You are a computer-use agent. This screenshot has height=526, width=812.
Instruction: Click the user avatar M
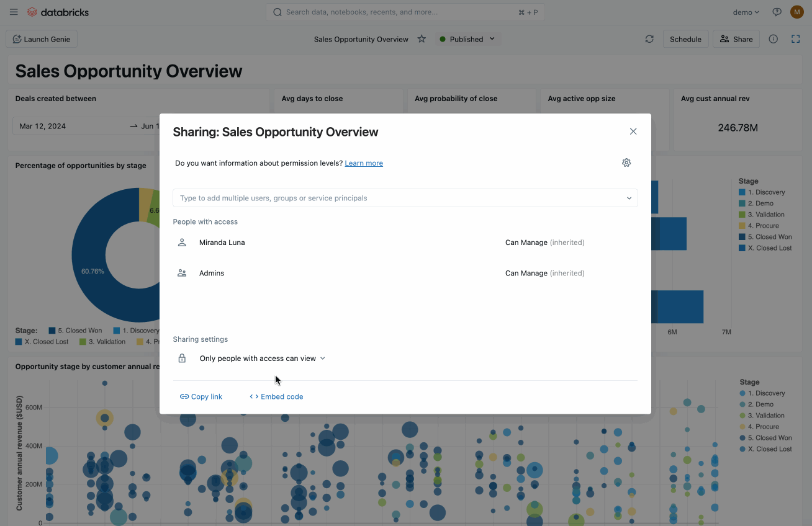pos(796,12)
